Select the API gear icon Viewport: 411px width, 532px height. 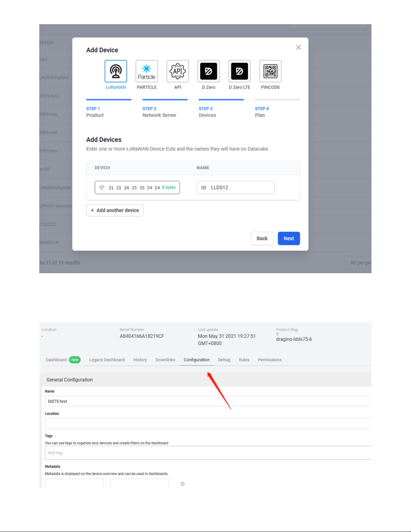[177, 71]
